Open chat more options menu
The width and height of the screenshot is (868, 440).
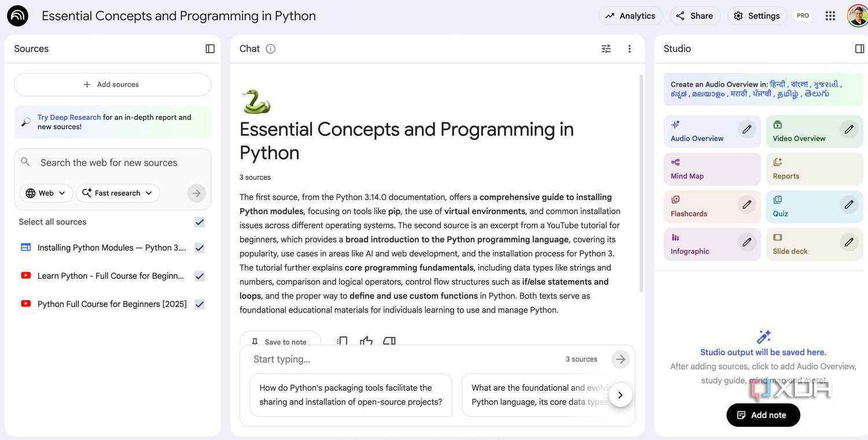click(630, 49)
